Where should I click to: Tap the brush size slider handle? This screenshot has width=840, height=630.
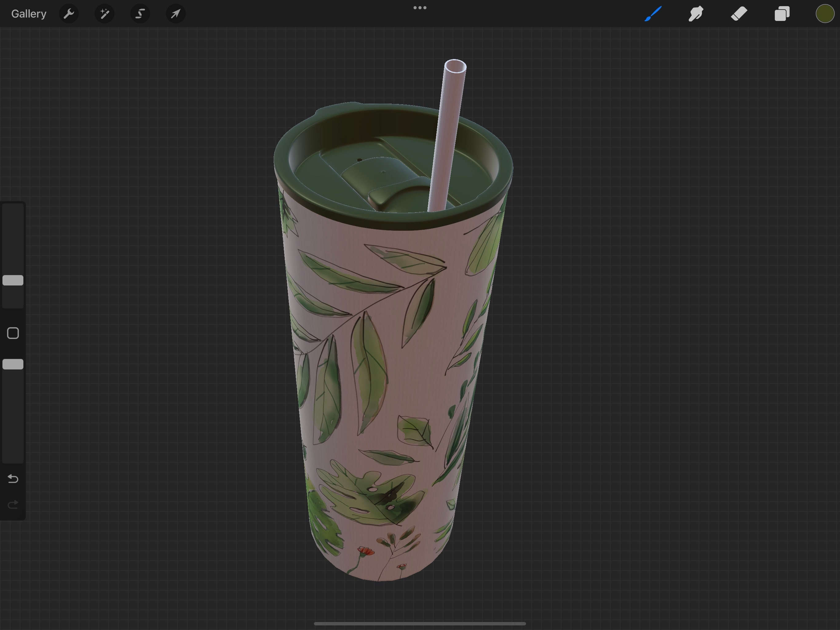[13, 281]
